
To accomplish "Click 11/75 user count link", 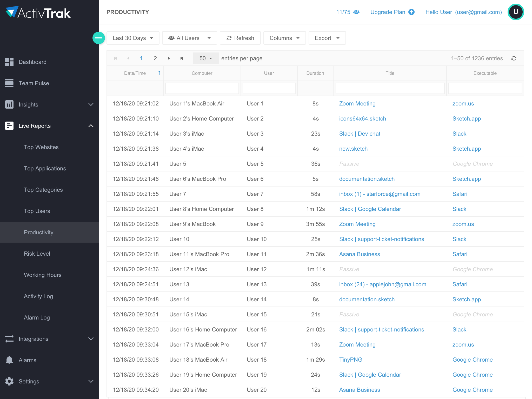I will tap(343, 12).
